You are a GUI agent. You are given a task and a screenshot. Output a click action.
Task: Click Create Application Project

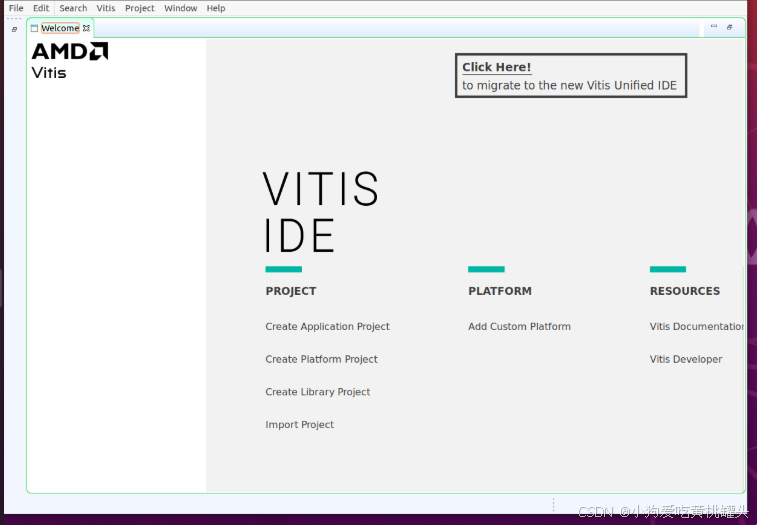click(x=327, y=326)
